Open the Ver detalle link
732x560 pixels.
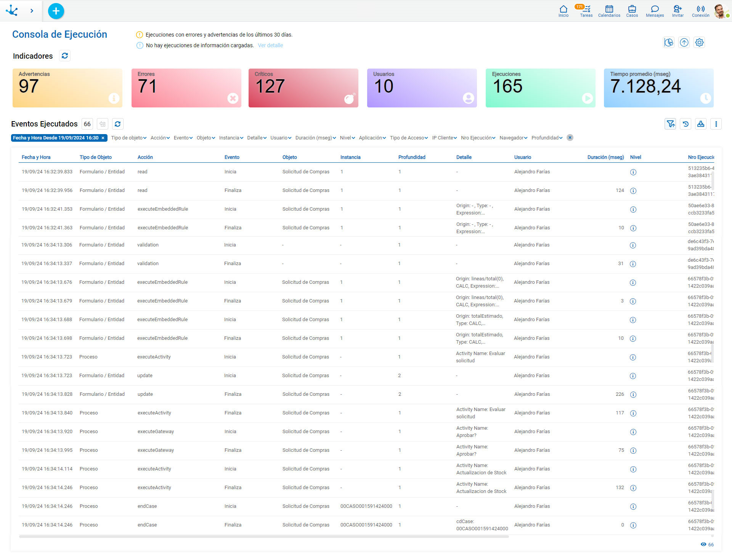[x=270, y=45]
